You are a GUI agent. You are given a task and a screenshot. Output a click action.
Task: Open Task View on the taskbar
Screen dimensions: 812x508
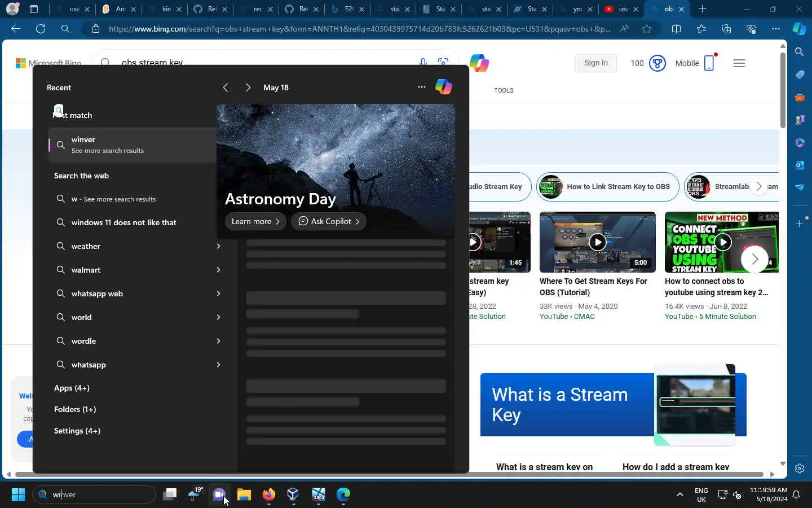pyautogui.click(x=170, y=494)
